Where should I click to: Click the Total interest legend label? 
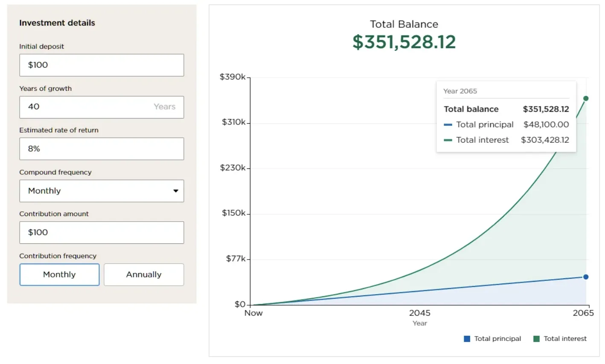(566, 338)
